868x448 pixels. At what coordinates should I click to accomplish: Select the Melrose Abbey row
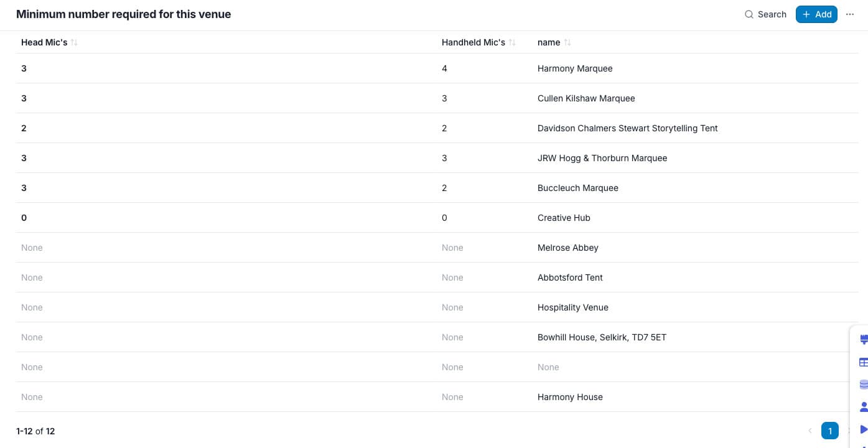pos(437,248)
